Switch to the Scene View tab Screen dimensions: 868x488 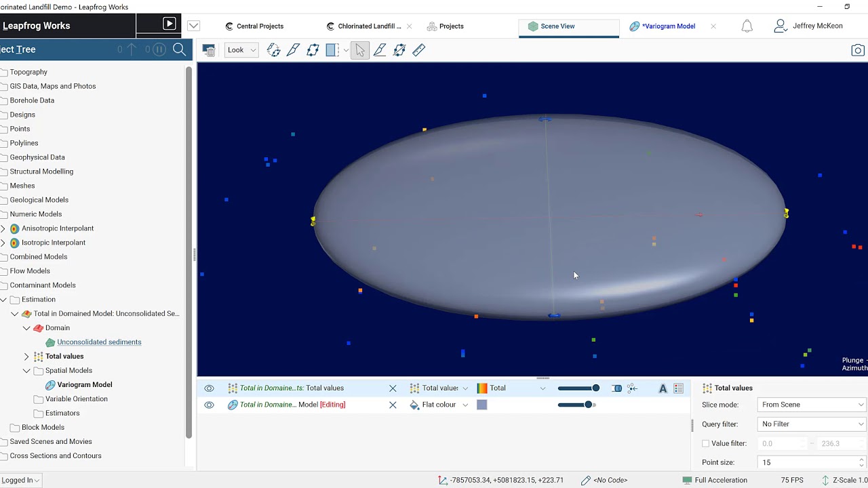point(569,26)
